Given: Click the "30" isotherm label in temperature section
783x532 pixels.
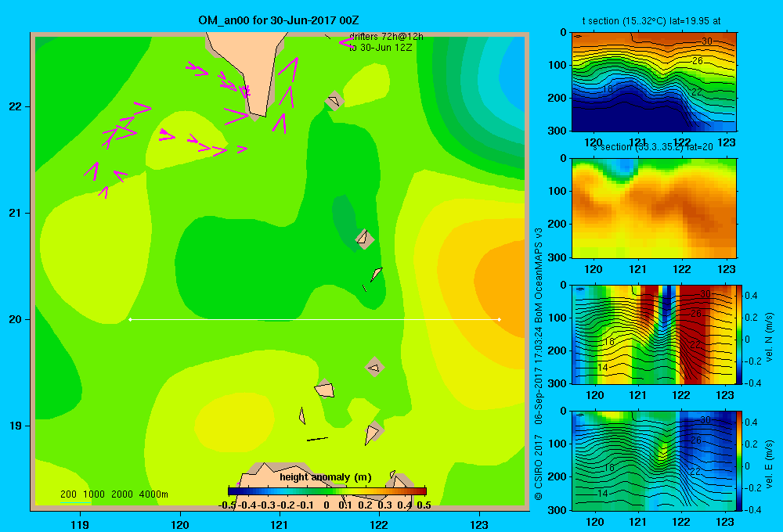Looking at the screenshot, I should 706,41.
